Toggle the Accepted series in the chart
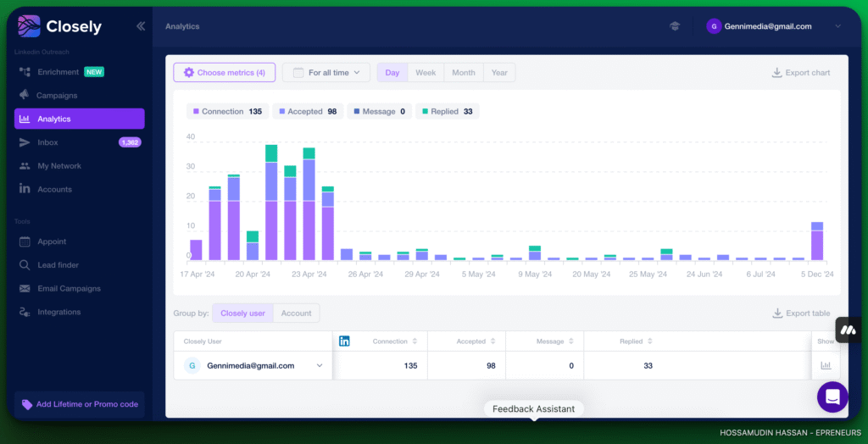This screenshot has width=868, height=444. (308, 112)
